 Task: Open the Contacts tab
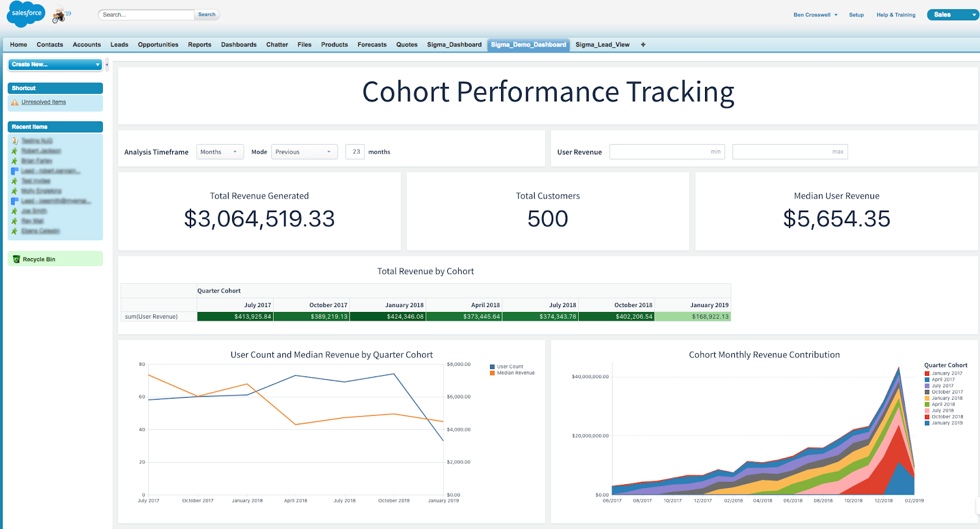point(50,45)
